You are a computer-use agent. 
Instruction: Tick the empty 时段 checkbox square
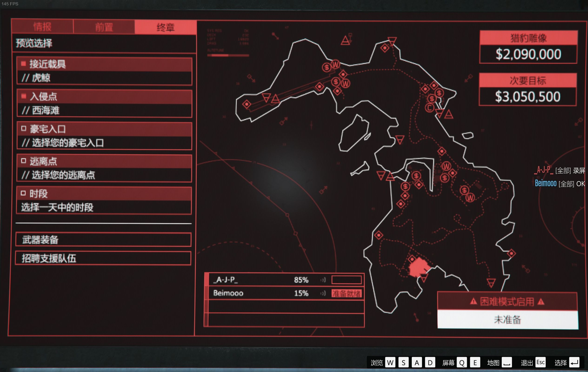pyautogui.click(x=23, y=193)
